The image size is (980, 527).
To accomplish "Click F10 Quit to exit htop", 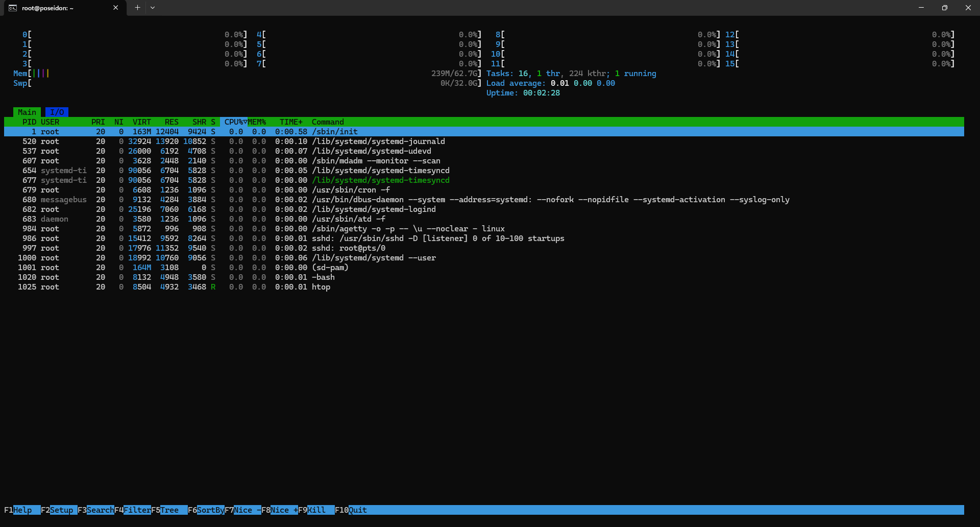I will [357, 510].
